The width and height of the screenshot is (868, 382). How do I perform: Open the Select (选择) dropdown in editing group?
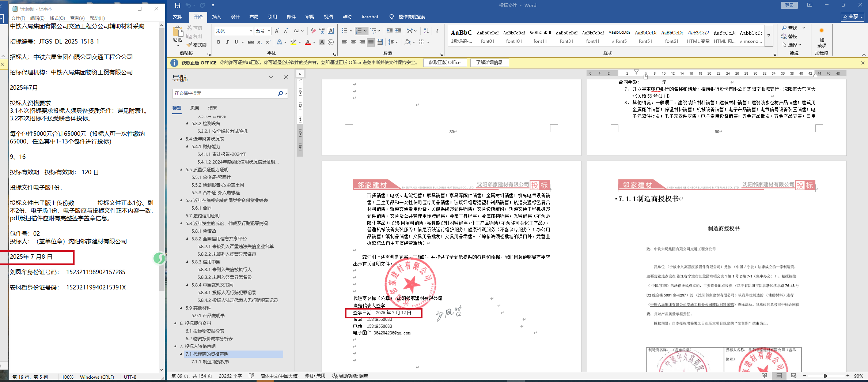(791, 45)
